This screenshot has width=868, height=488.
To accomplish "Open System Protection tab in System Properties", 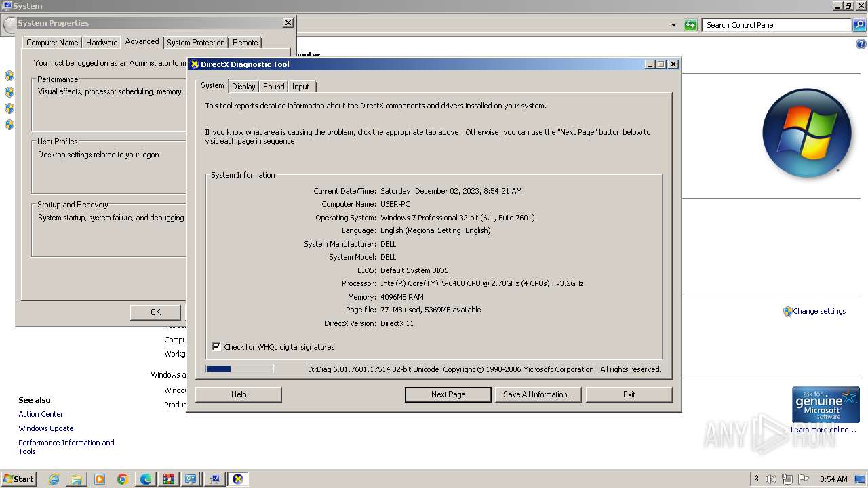I will click(x=195, y=43).
